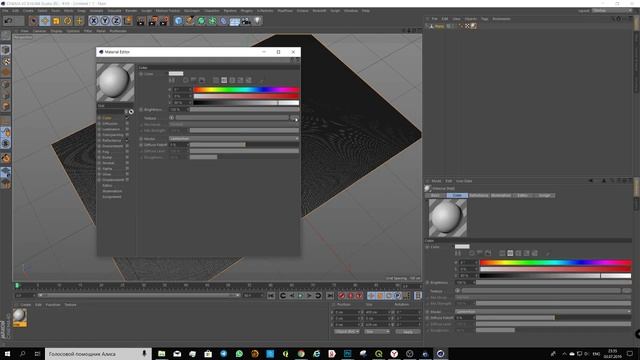The image size is (640, 360).
Task: Click the Make Editable icon in left palette
Action: pos(6,36)
